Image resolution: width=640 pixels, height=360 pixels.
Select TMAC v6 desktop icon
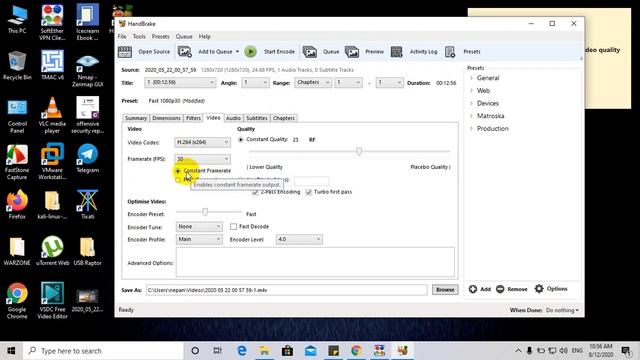(x=52, y=65)
